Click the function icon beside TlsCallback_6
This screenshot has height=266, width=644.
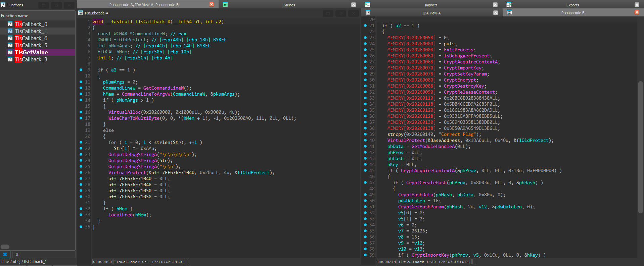pos(10,38)
